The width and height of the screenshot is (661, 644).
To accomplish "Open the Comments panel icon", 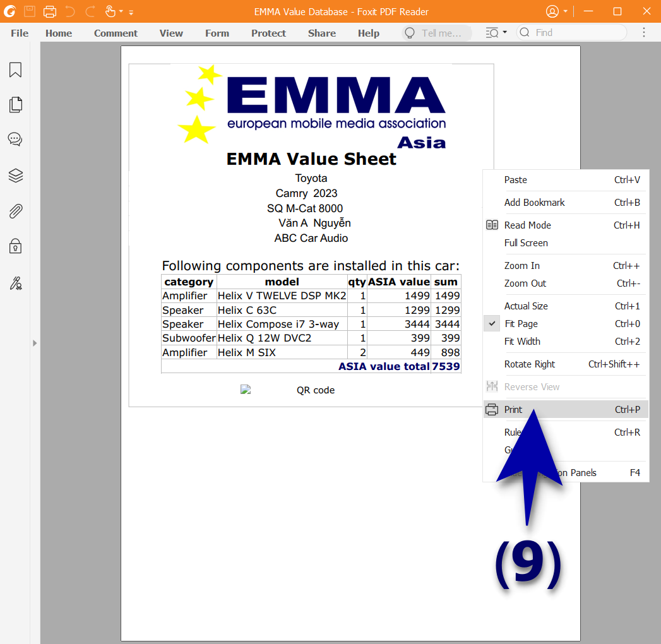I will 16,139.
